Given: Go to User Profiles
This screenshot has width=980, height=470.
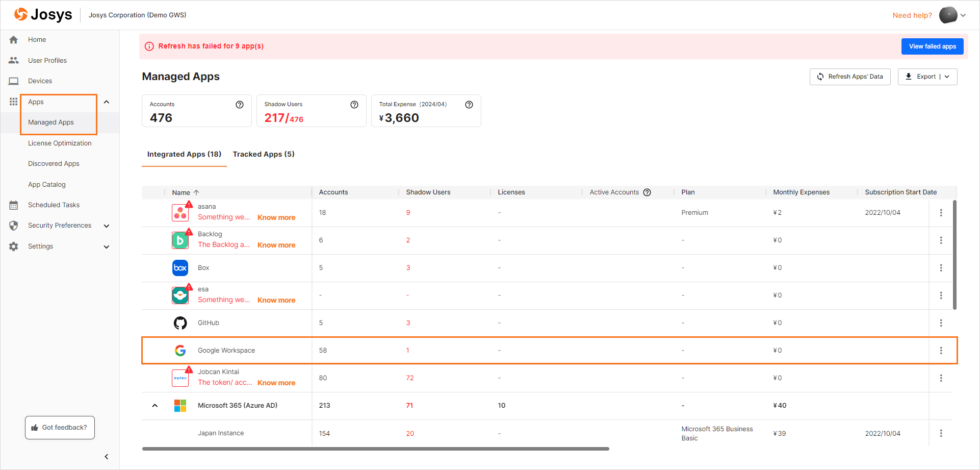Looking at the screenshot, I should point(47,60).
